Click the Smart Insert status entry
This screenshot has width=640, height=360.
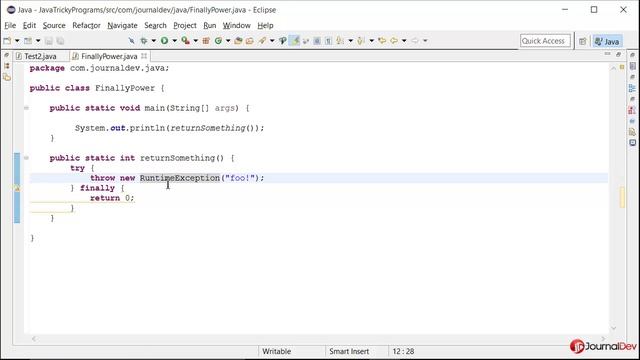[349, 351]
